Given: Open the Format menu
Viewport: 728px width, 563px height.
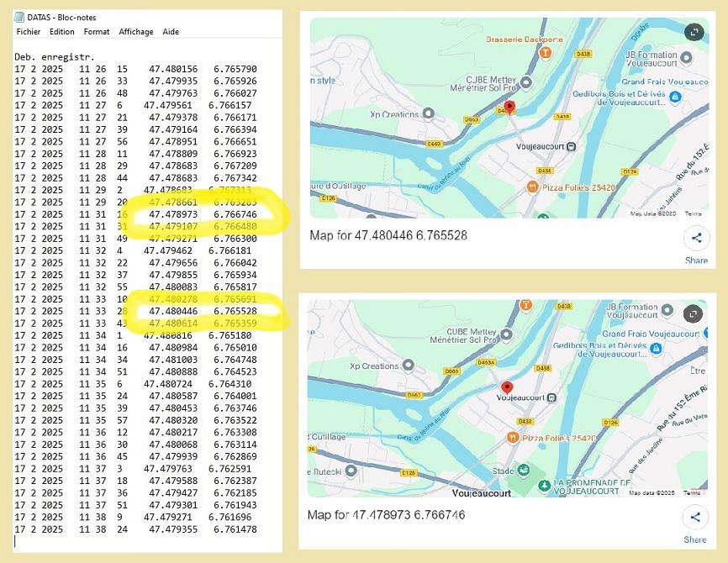Looking at the screenshot, I should 97,32.
